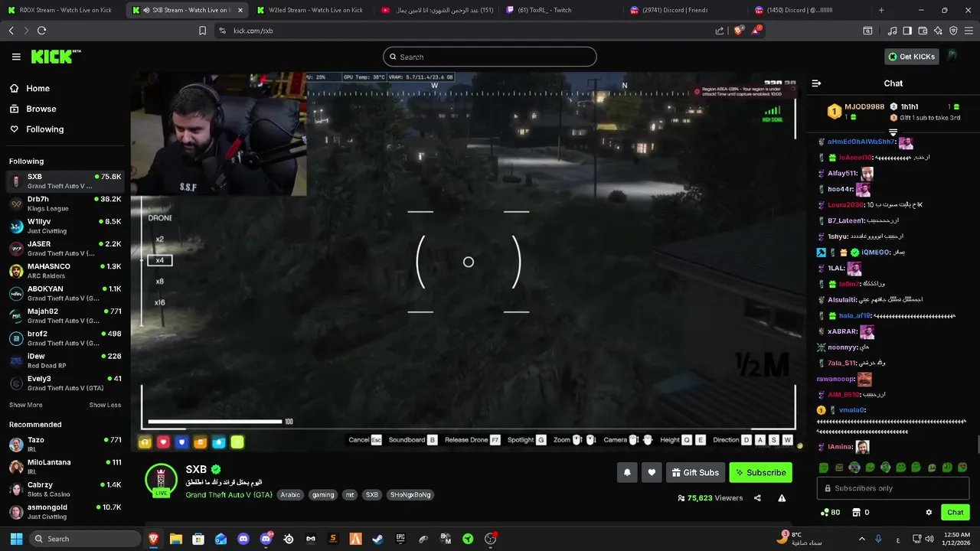Open the user profile avatar next to Get KICKs
This screenshot has height=551, width=980.
[952, 56]
